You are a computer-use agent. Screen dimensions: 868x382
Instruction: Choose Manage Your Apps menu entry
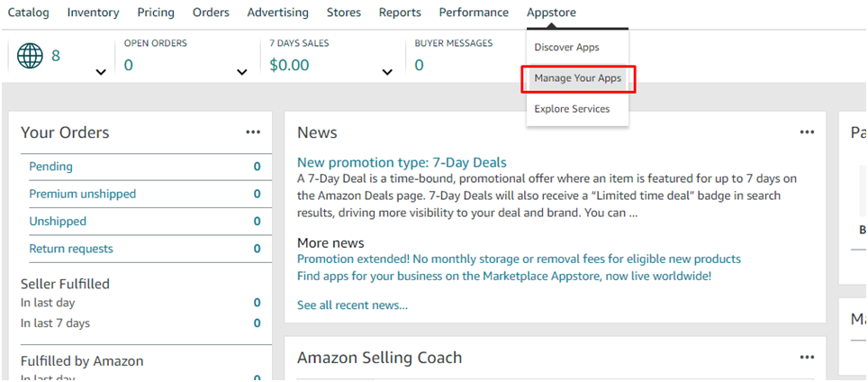coord(578,78)
